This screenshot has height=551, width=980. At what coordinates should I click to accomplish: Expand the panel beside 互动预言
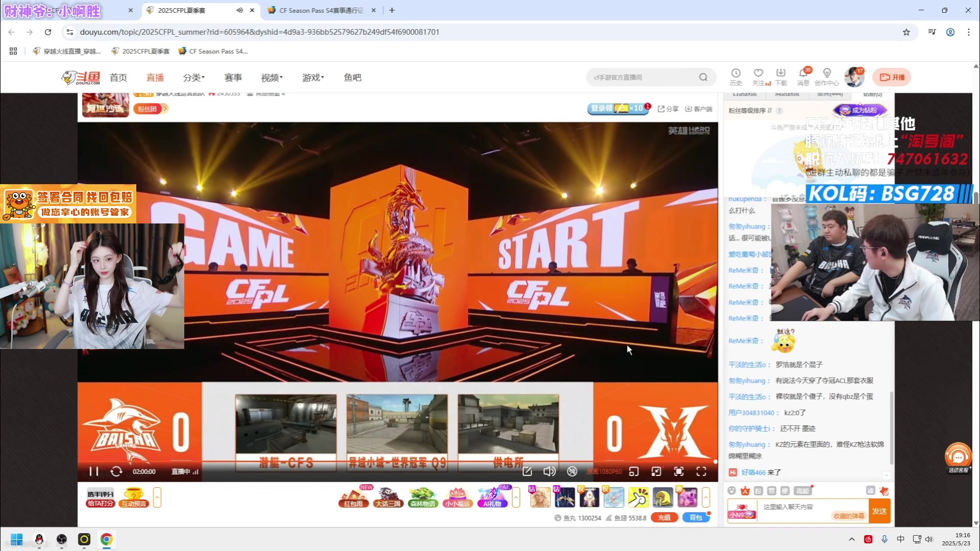[157, 497]
